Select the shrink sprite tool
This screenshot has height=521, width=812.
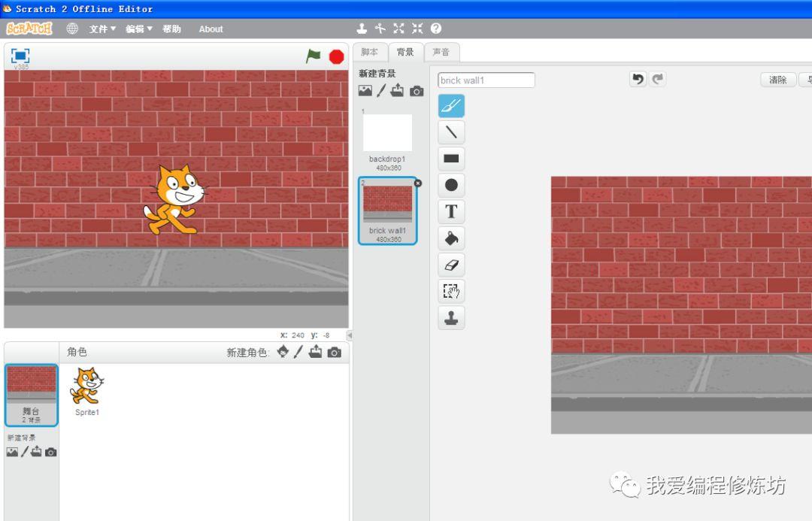click(x=417, y=29)
